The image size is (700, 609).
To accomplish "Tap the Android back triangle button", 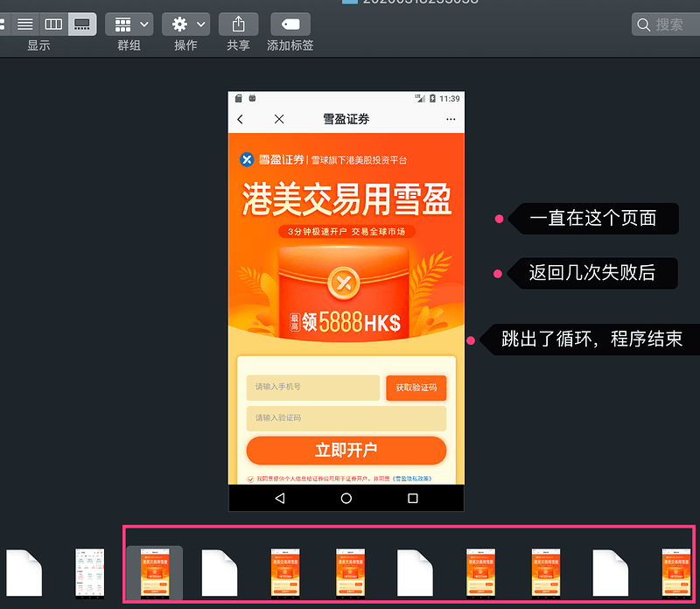I will pos(280,498).
